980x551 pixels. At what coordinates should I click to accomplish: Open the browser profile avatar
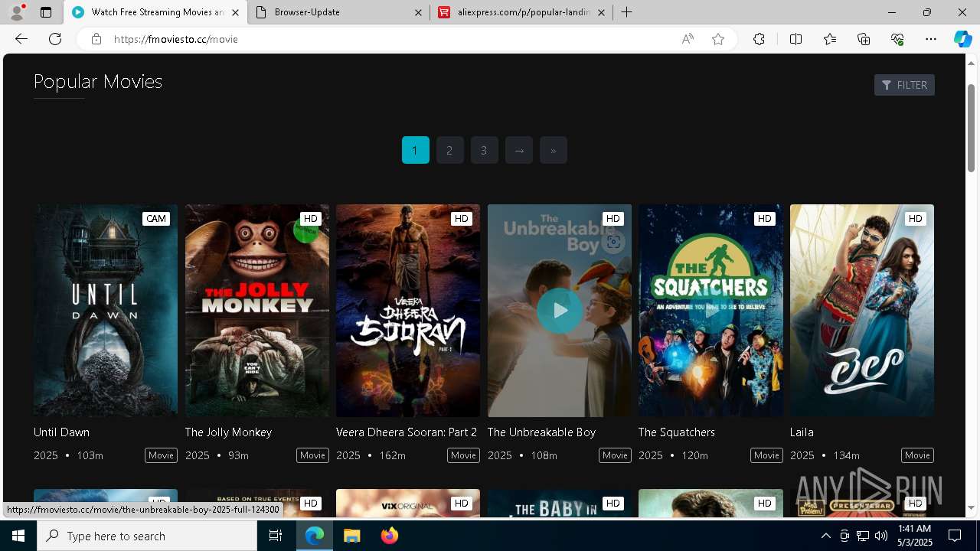(17, 12)
